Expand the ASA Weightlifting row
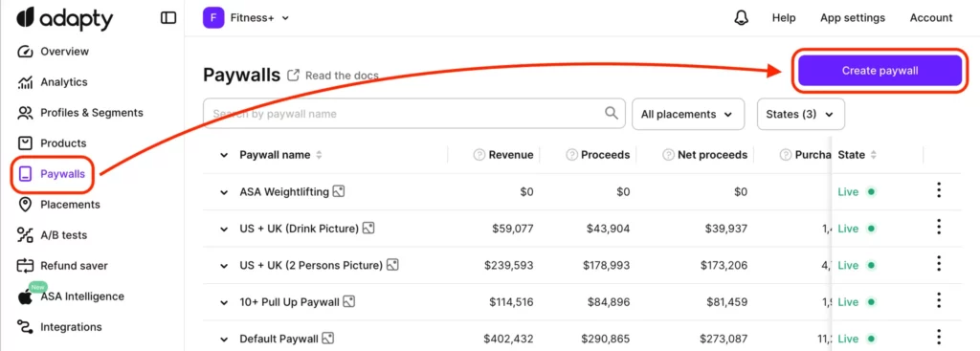 point(224,192)
